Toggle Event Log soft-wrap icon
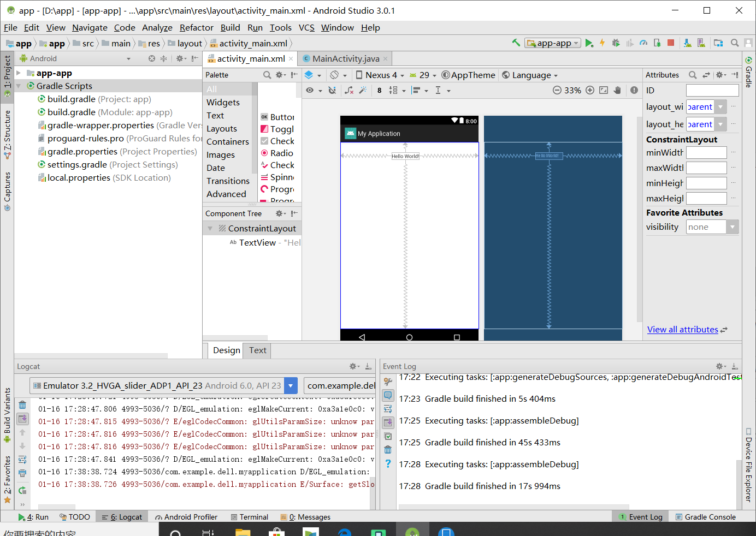 tap(388, 409)
